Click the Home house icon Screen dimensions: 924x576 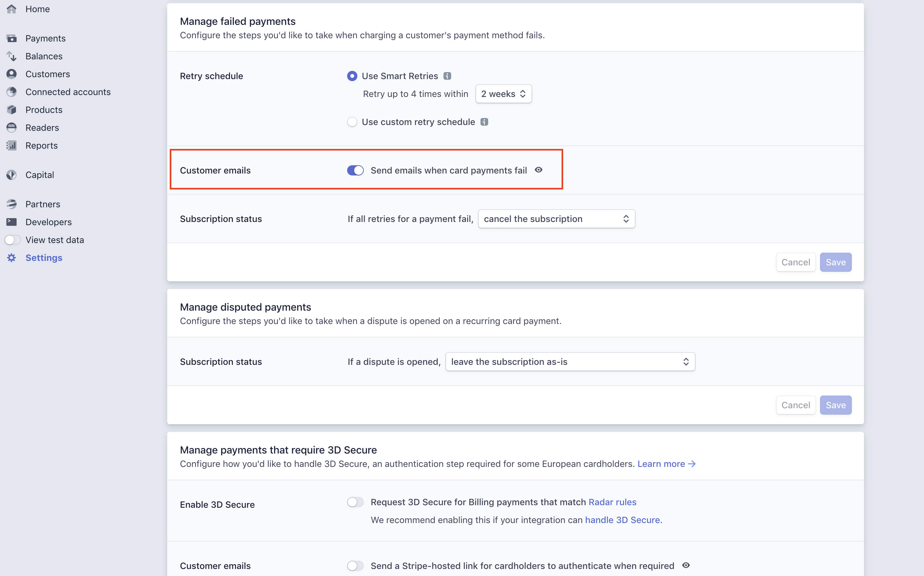click(11, 9)
